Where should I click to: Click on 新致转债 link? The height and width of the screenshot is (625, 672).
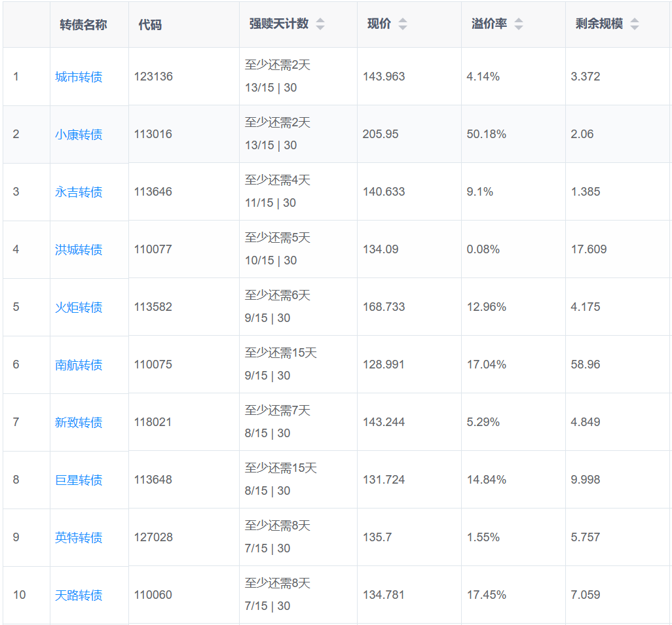79,423
